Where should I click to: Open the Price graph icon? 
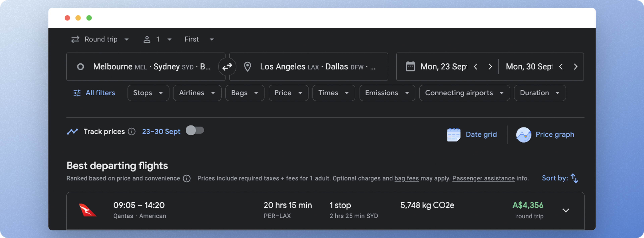[523, 135]
